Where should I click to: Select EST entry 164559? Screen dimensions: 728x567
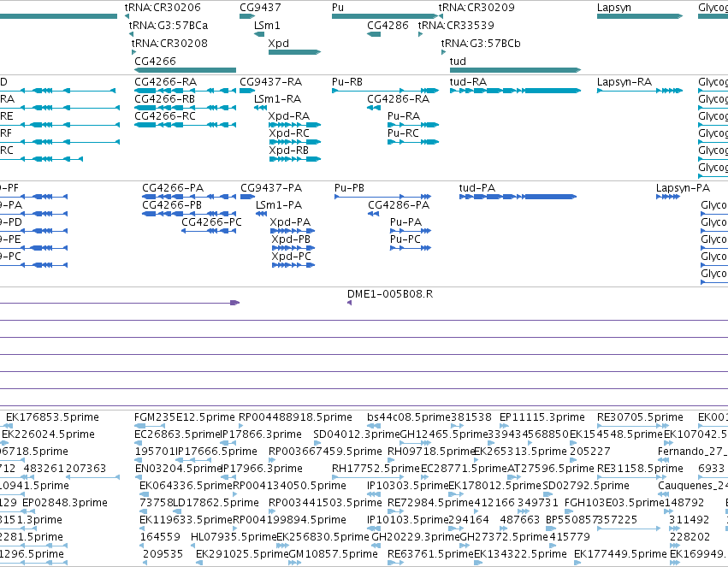(x=160, y=537)
